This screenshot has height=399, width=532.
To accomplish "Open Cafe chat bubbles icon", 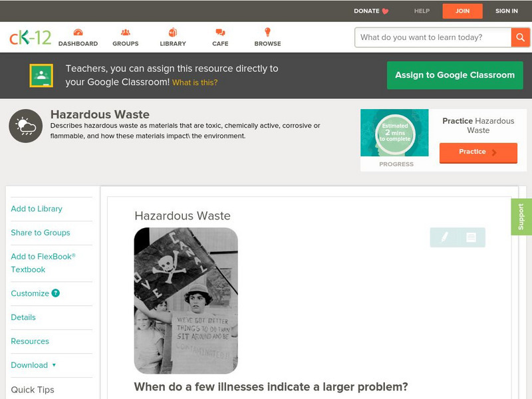I will (220, 32).
